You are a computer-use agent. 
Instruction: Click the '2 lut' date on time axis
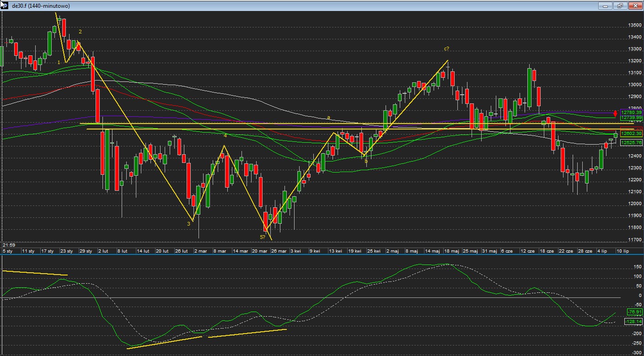[103, 251]
